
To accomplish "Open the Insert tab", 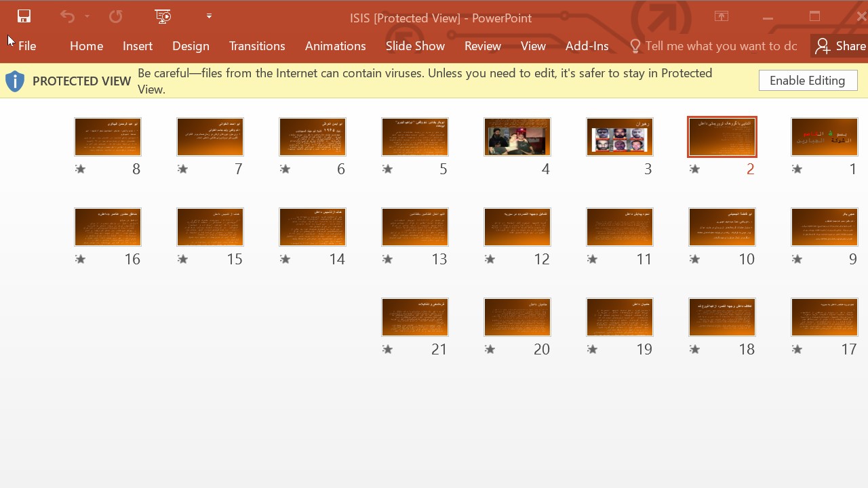I will [138, 46].
